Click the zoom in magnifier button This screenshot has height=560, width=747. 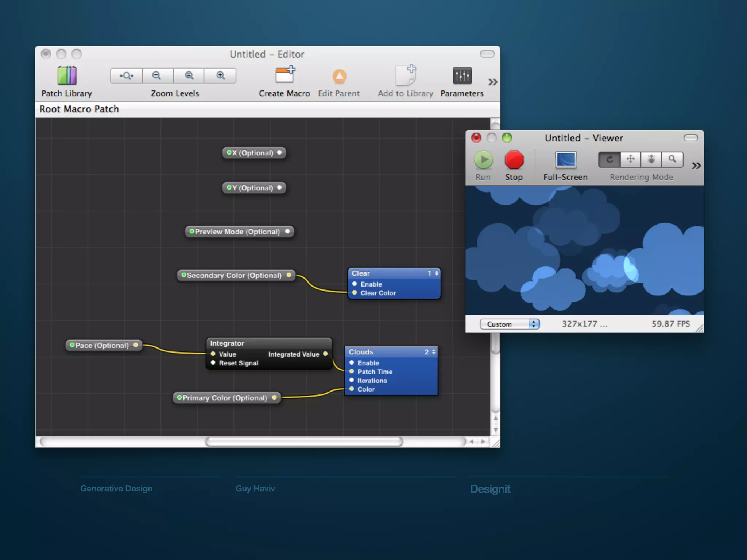click(x=220, y=76)
